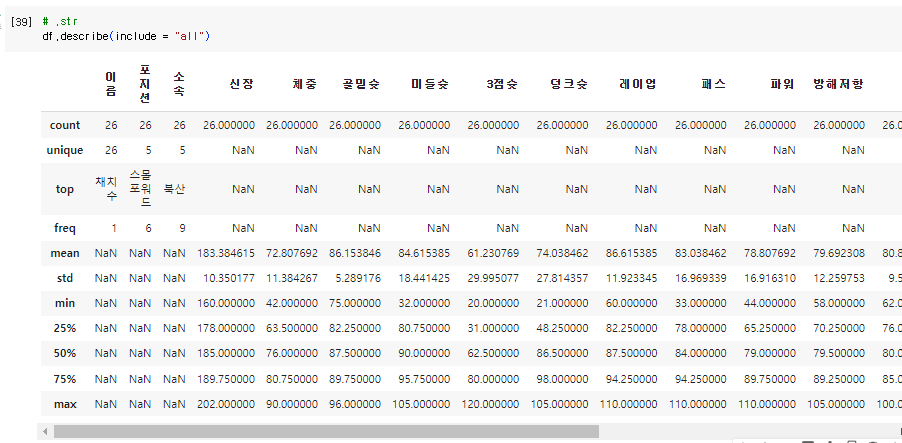Click the '신장' column header
The height and width of the screenshot is (443, 902).
coord(242,84)
